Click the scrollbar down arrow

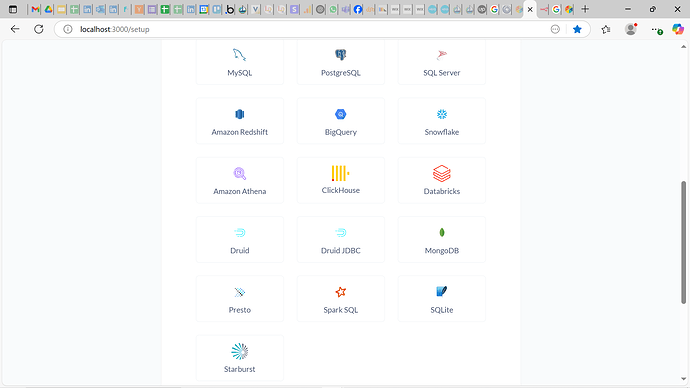pos(683,379)
